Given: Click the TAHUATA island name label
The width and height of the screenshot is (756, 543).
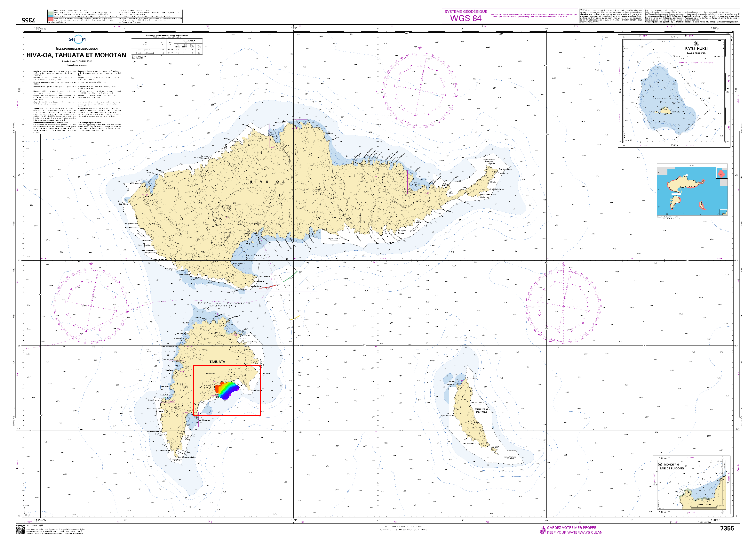Looking at the screenshot, I should (x=217, y=362).
